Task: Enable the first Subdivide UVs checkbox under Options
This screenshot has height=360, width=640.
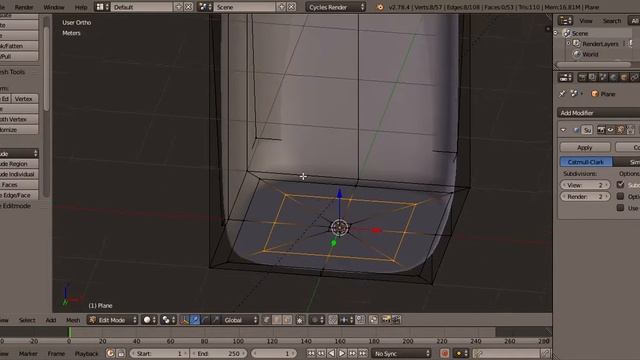Action: point(620,184)
